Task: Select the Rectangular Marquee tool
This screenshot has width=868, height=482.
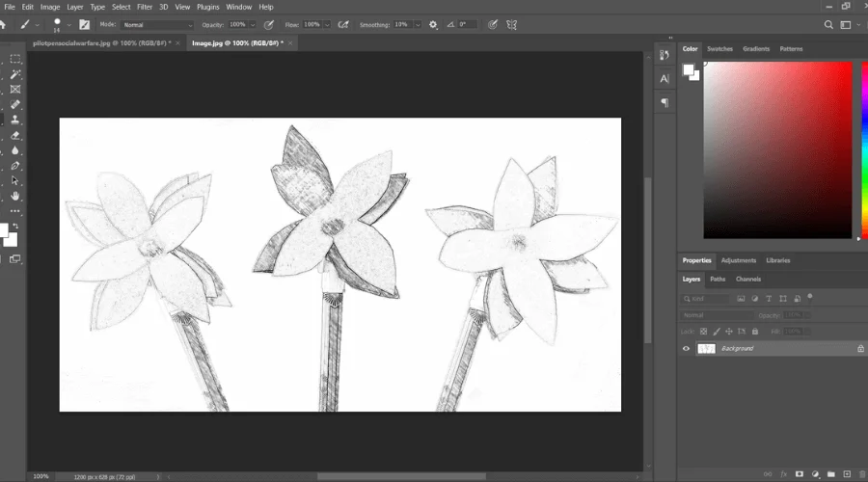Action: 15,59
